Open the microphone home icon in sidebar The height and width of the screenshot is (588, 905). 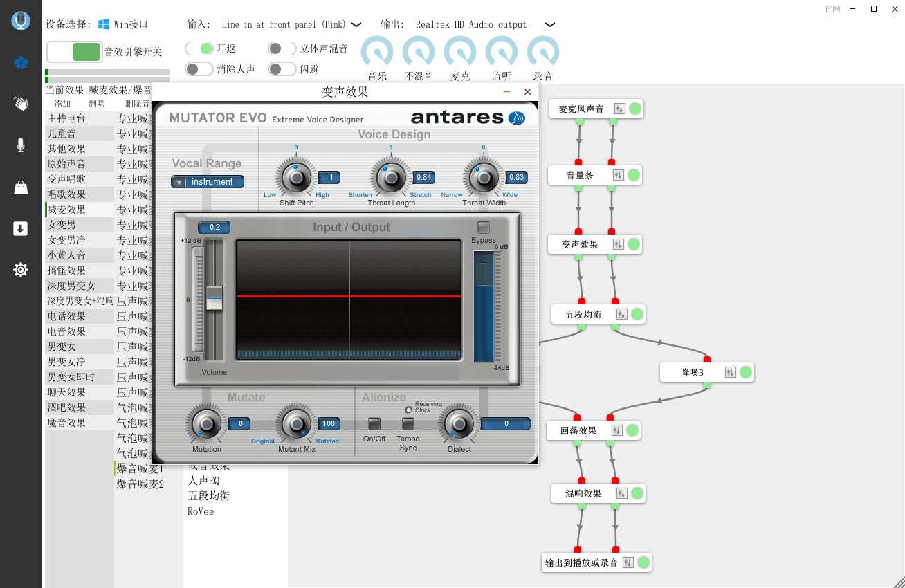coord(21,21)
